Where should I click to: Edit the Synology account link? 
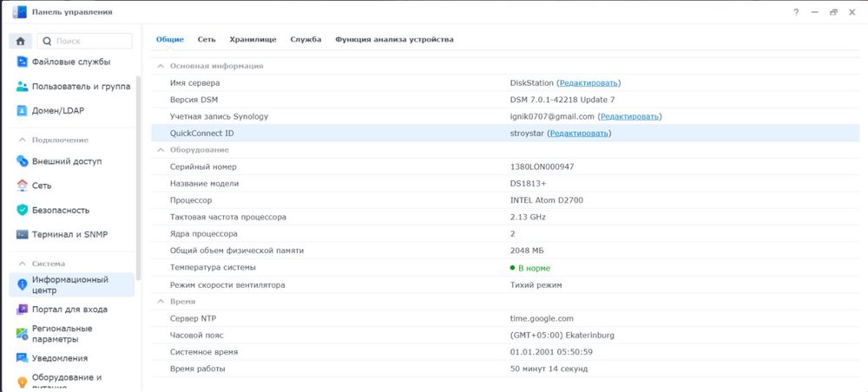pyautogui.click(x=630, y=117)
